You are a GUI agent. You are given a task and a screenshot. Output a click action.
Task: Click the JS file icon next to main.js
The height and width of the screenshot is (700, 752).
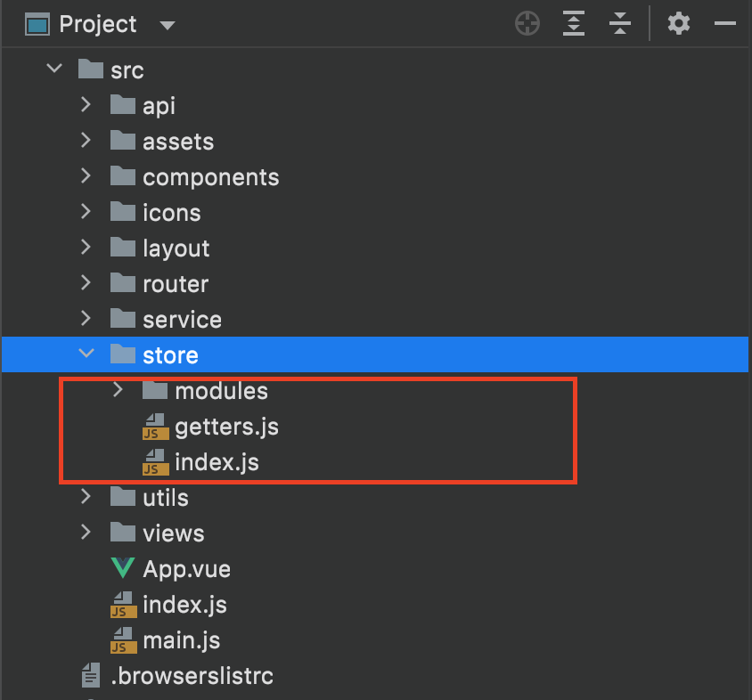click(x=122, y=640)
